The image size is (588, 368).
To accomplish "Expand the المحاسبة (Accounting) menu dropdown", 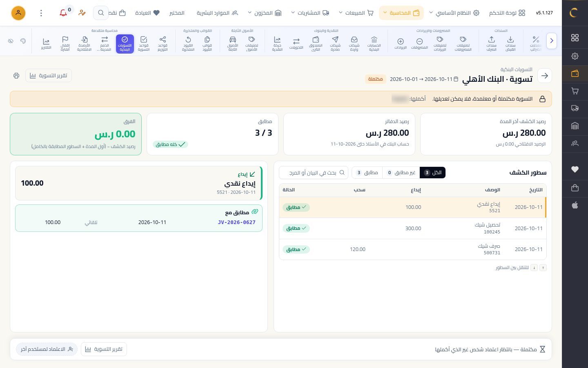I will click(401, 13).
